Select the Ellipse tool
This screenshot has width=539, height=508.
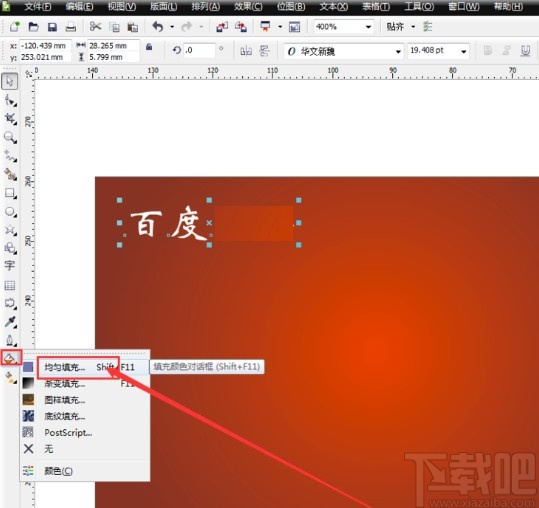10,212
